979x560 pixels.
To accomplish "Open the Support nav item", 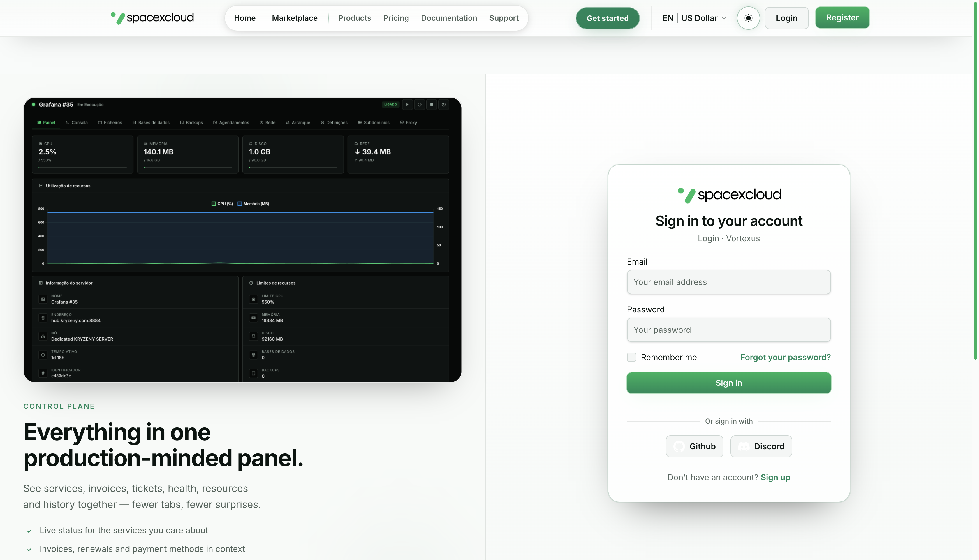I will pos(504,18).
